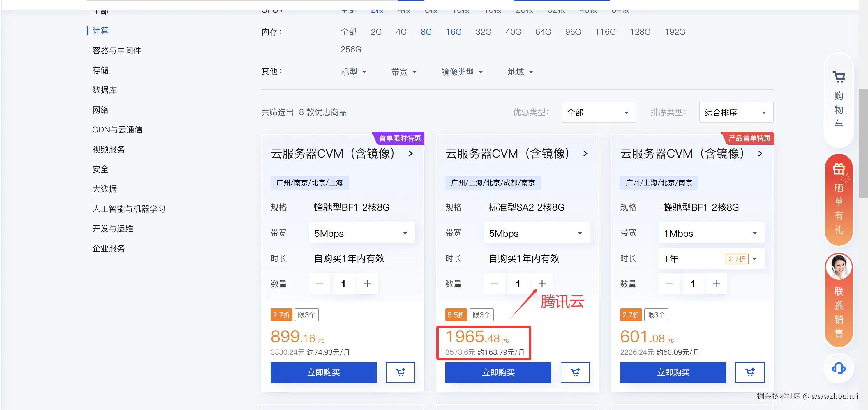
Task: Click the 首单限时特惠 badge
Action: coord(399,138)
